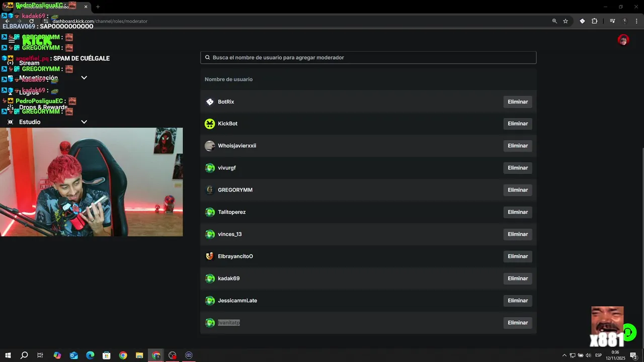Click the ESP input language indicator

(x=598, y=355)
